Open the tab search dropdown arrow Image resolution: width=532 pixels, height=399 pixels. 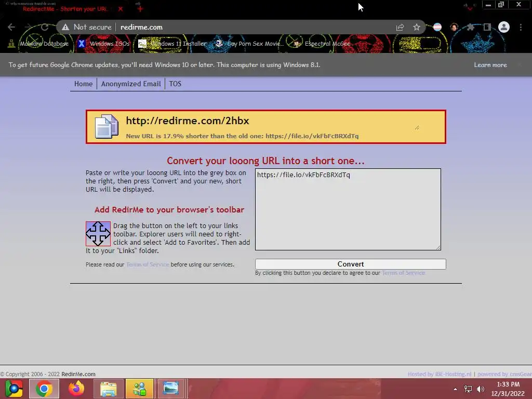470,8
